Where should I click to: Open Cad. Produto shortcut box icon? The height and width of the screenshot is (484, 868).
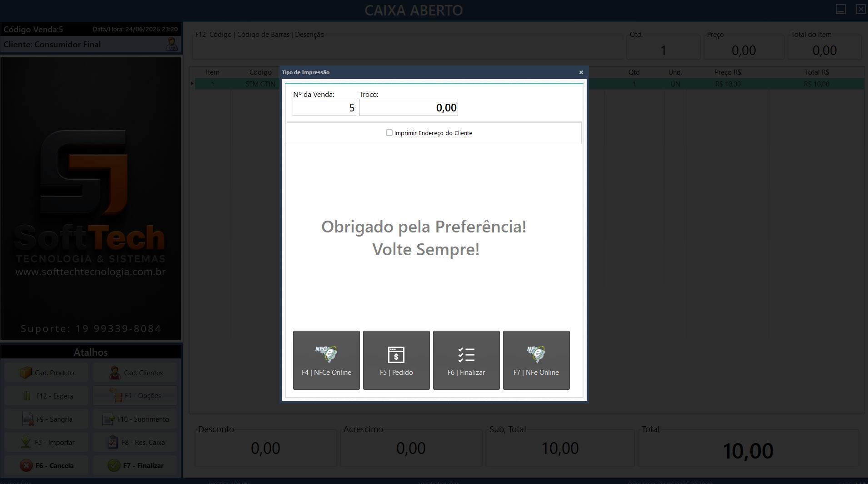point(26,373)
